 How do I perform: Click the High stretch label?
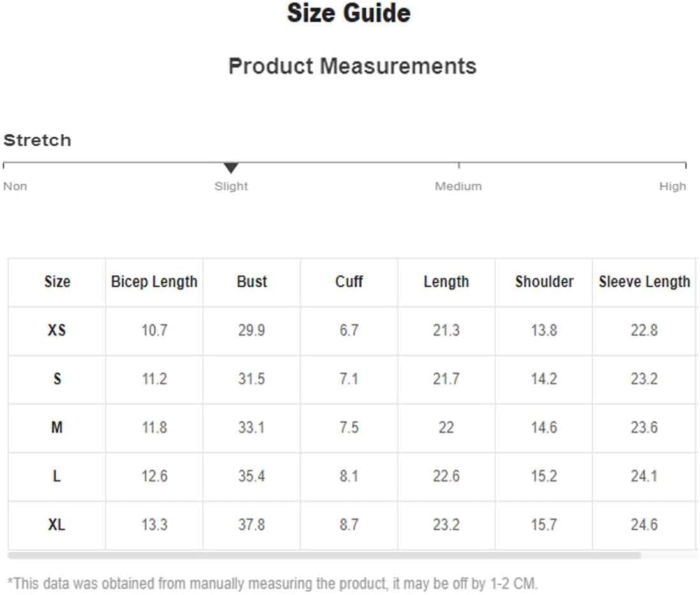tap(673, 186)
